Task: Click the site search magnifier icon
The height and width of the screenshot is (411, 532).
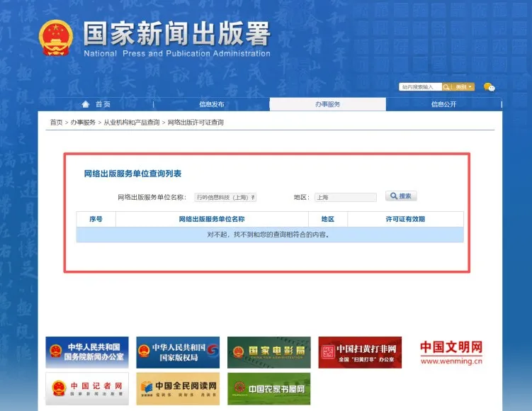Action: tap(446, 87)
